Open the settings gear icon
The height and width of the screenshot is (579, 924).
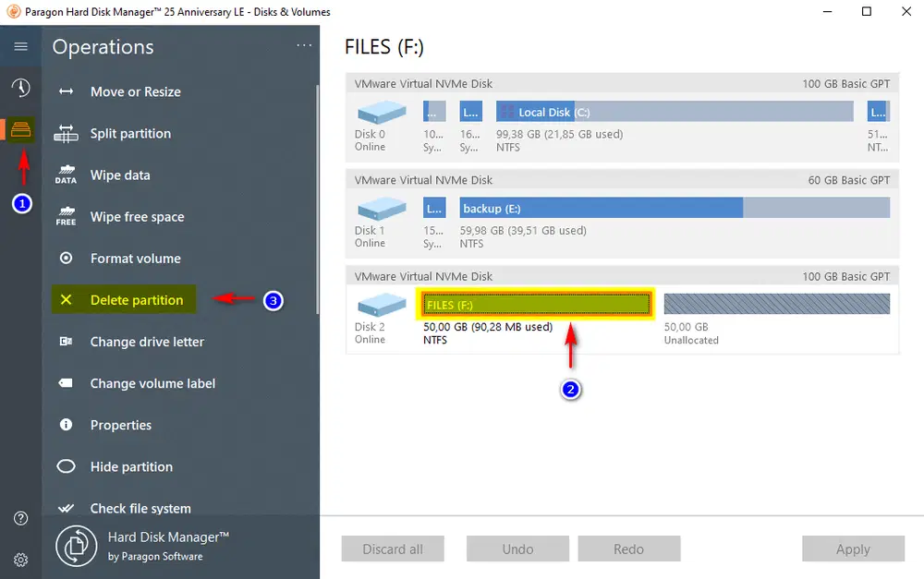[x=20, y=560]
